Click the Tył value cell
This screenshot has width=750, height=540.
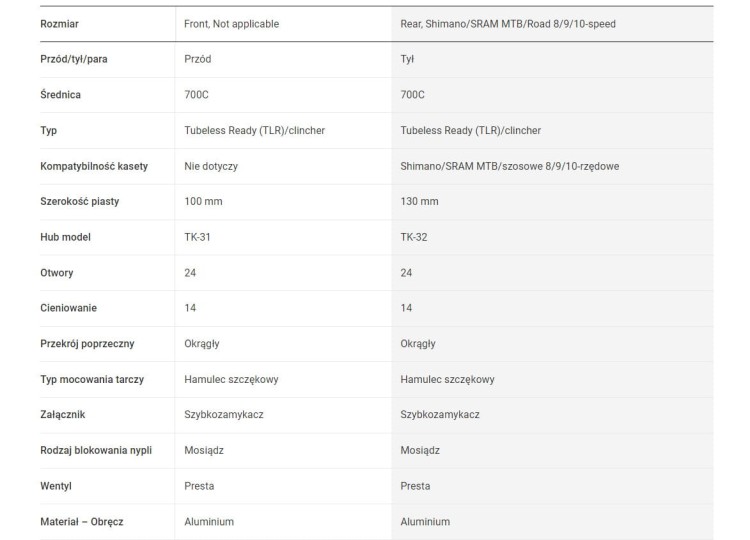point(407,59)
